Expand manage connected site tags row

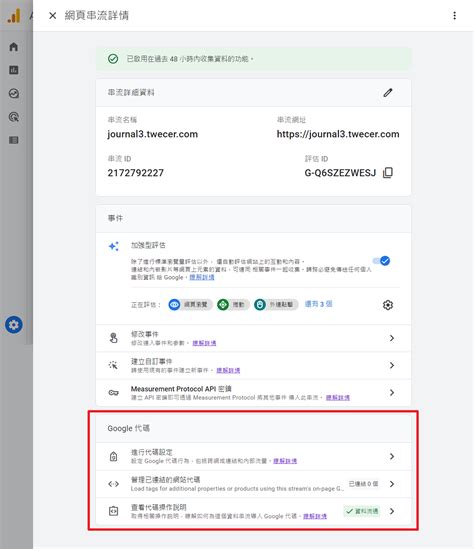click(253, 484)
